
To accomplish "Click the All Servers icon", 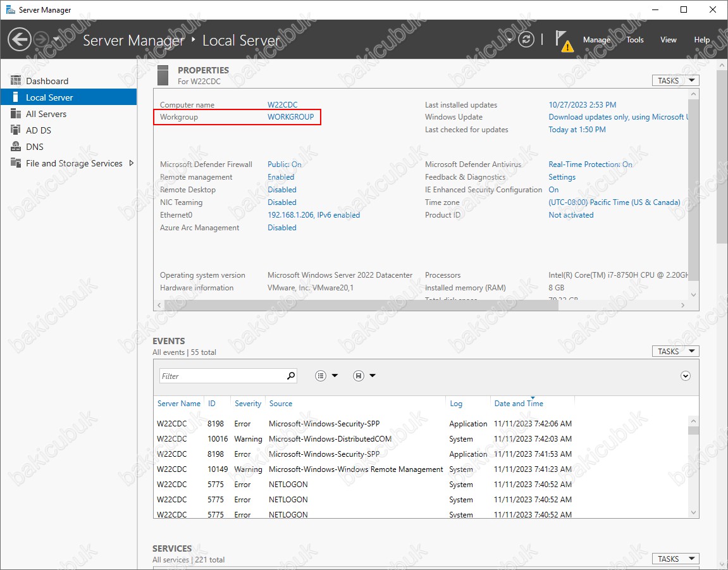I will (x=16, y=114).
